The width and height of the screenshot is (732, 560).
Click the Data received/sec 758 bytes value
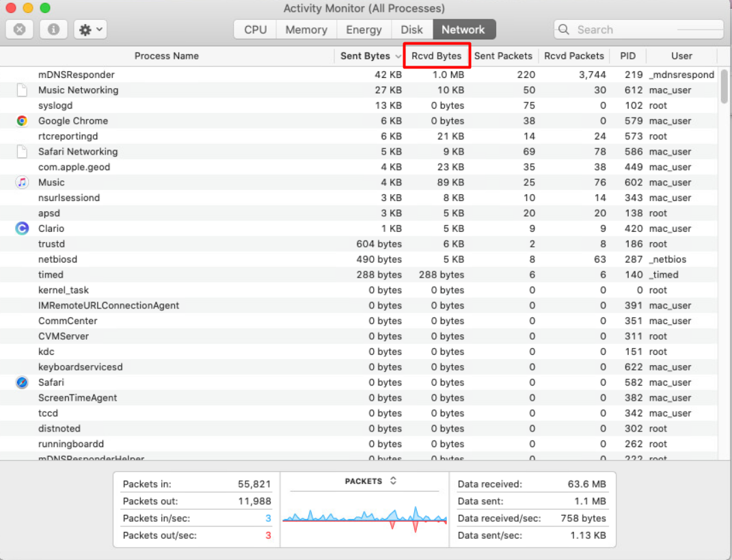[583, 518]
